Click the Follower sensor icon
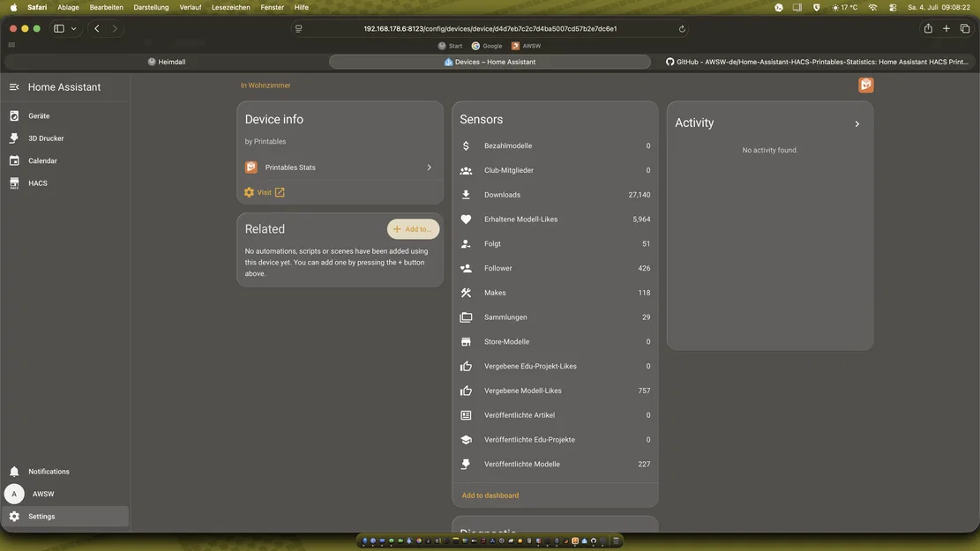 point(466,269)
